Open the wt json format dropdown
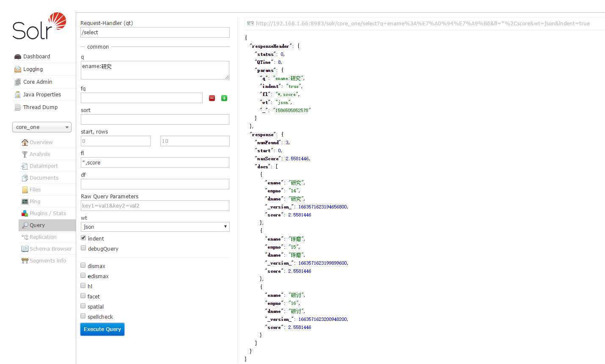This screenshot has height=364, width=605. pos(155,227)
